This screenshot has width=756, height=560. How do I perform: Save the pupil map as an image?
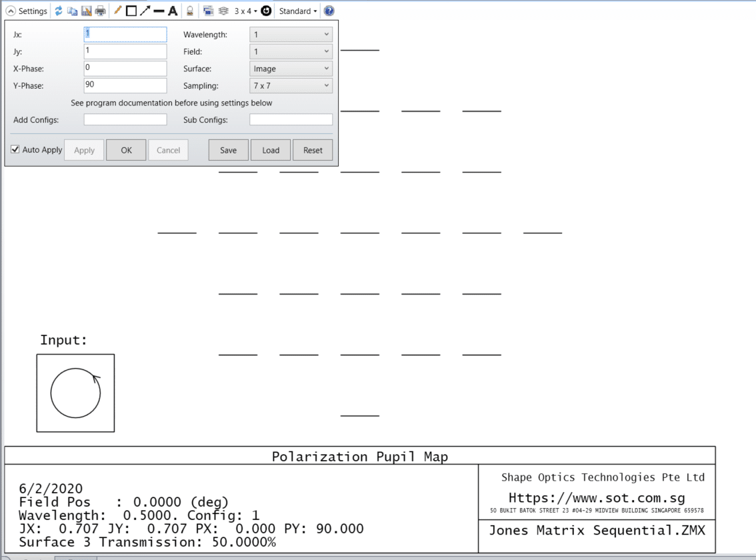[87, 11]
